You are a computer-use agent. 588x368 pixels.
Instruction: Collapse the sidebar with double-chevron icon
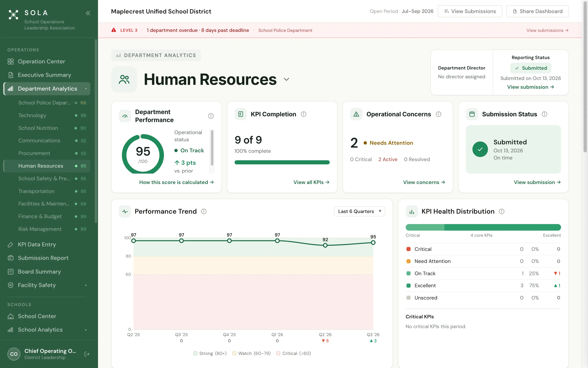[x=88, y=13]
